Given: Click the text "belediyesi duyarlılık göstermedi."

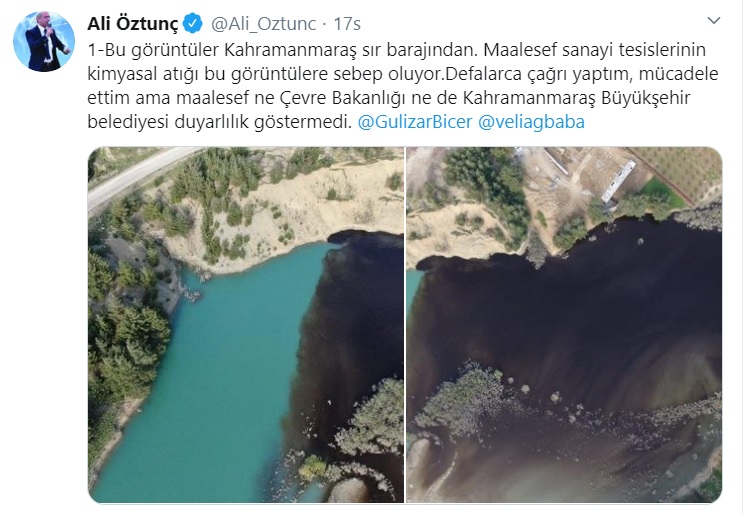Looking at the screenshot, I should coord(220,122).
